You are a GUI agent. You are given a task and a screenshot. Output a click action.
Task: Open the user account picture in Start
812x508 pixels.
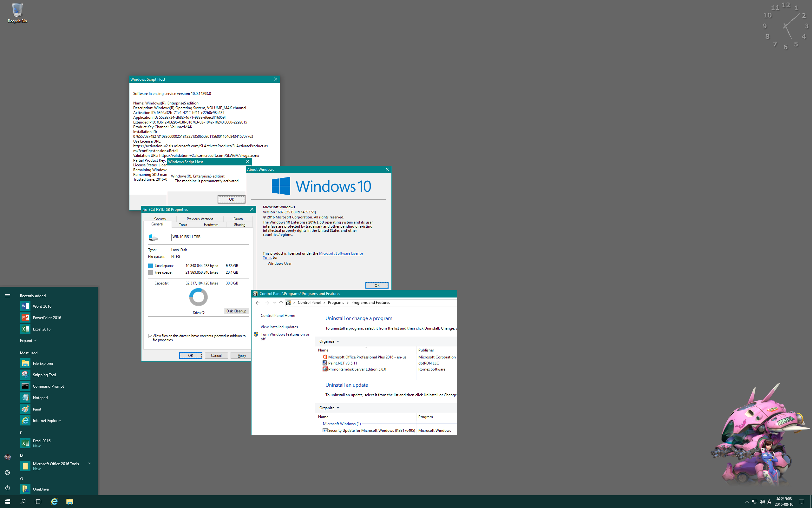(x=7, y=457)
